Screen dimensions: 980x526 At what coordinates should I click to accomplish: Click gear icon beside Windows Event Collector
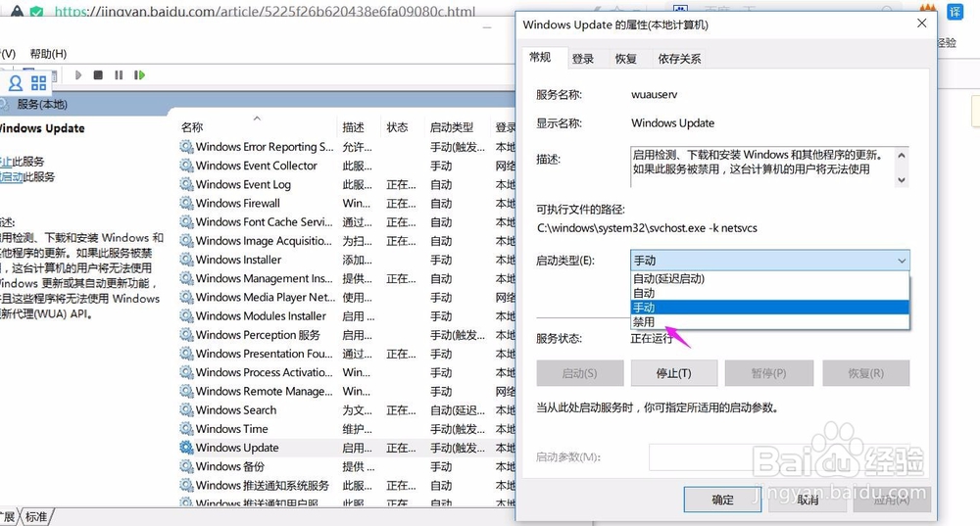186,166
